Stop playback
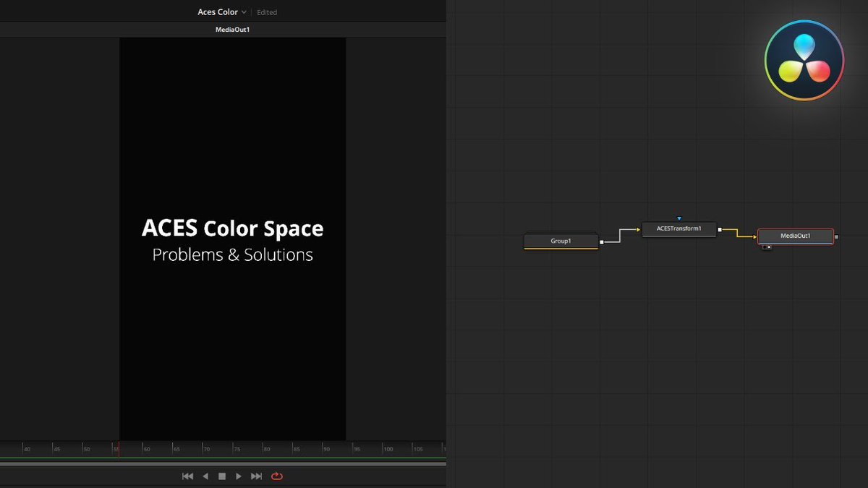Viewport: 868px width, 488px height. pos(222,476)
